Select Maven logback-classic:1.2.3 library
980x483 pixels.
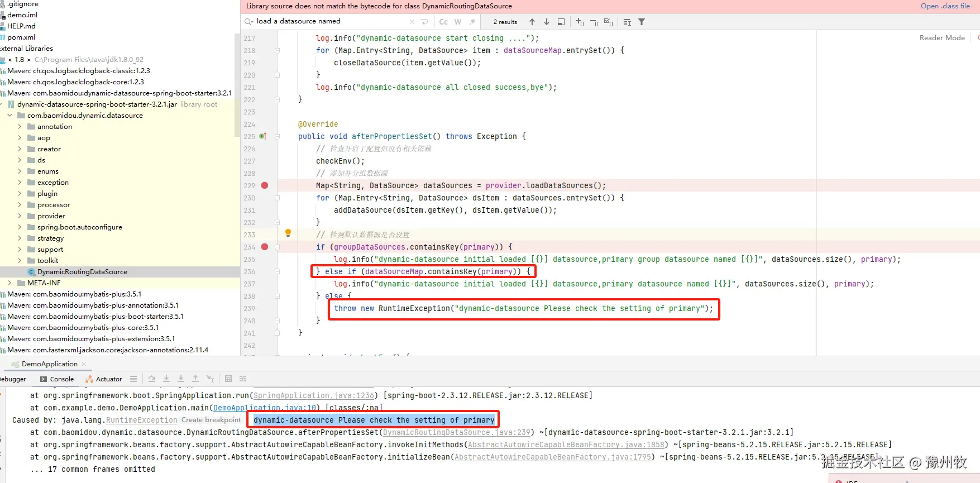pyautogui.click(x=78, y=71)
